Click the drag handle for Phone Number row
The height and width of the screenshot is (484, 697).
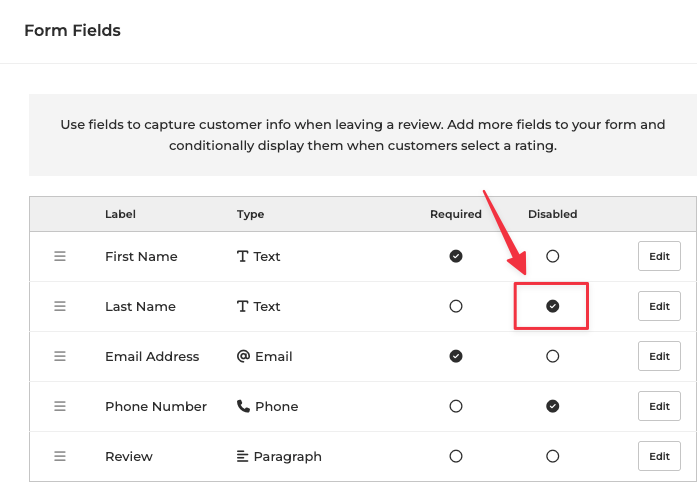point(60,406)
